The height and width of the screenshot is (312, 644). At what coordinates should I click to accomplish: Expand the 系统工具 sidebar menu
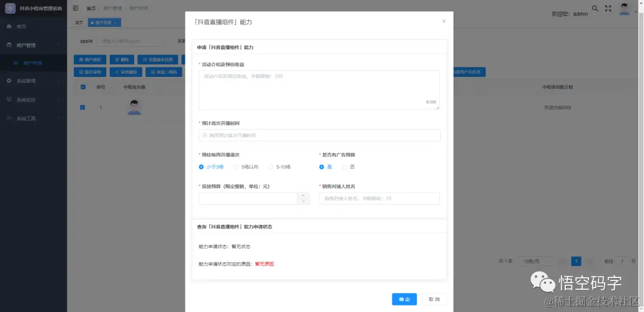[x=33, y=118]
